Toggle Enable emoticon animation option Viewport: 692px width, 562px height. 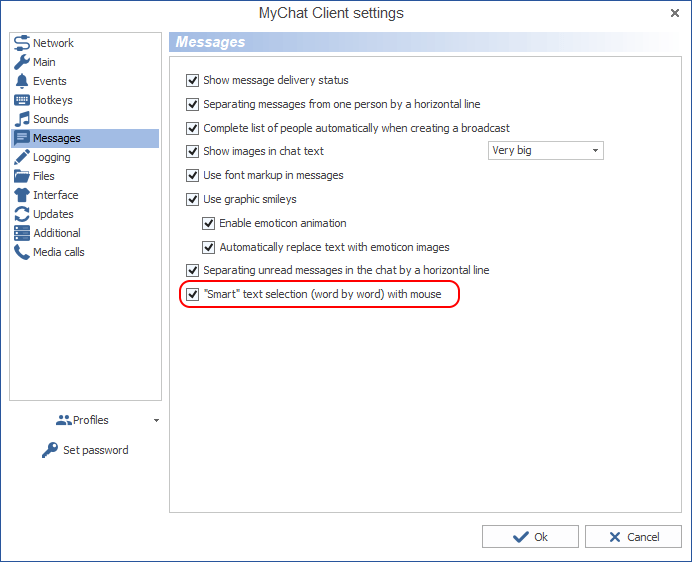[x=209, y=223]
